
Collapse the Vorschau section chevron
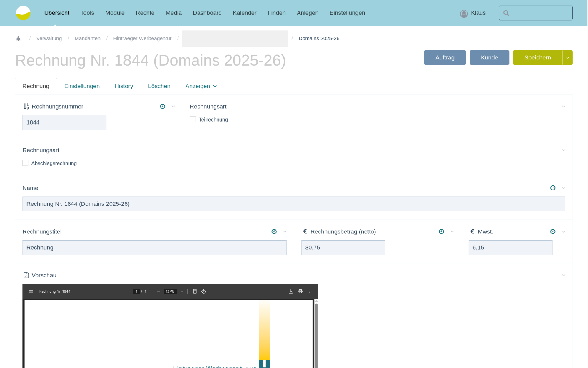coord(564,275)
